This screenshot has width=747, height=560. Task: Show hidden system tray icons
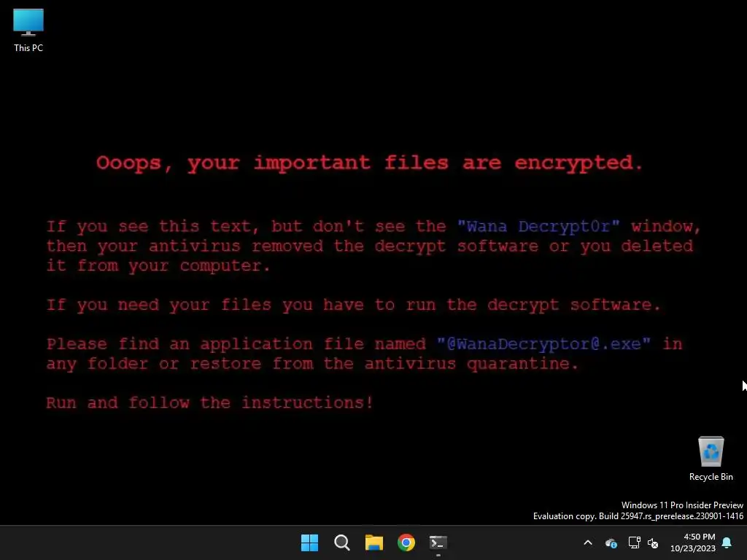point(588,542)
